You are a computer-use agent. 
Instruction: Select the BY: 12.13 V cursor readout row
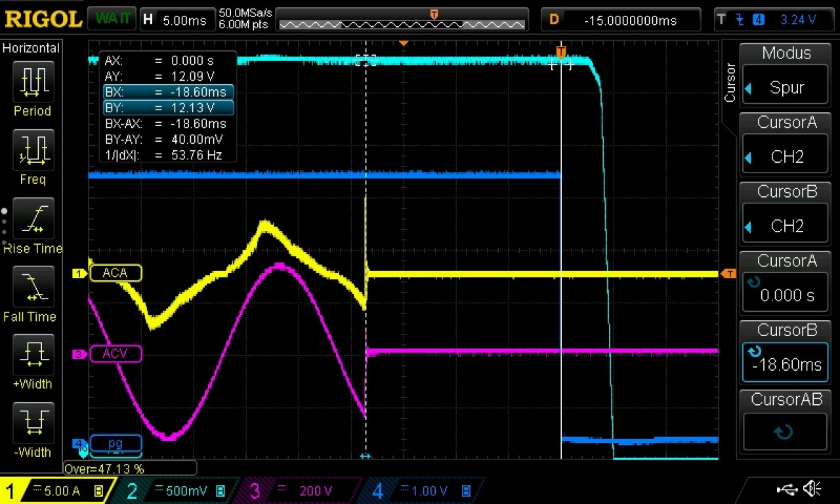point(168,108)
